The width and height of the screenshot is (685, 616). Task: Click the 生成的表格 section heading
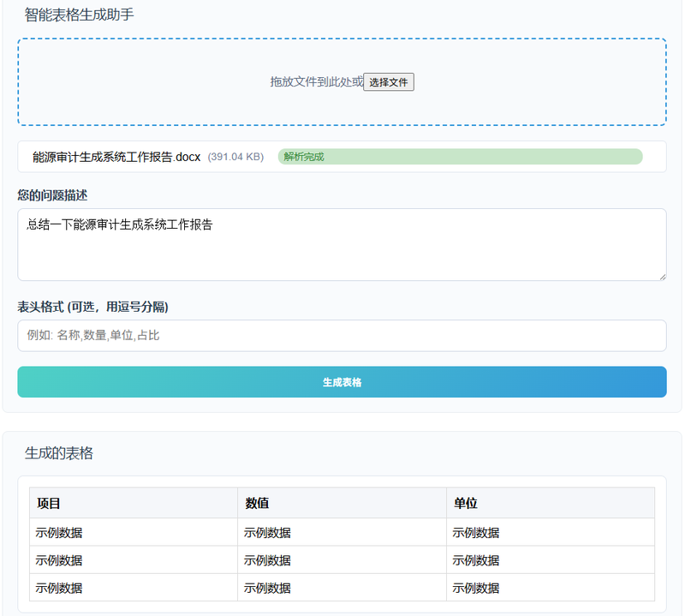[x=58, y=453]
